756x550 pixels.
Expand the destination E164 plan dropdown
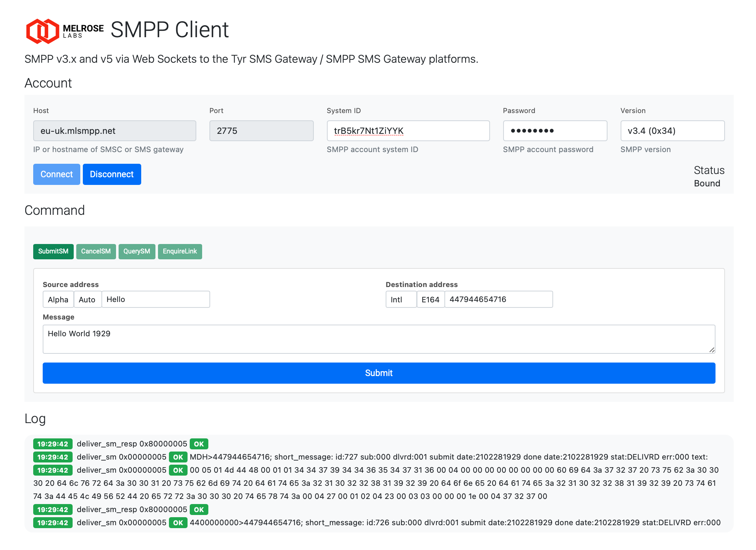(430, 299)
